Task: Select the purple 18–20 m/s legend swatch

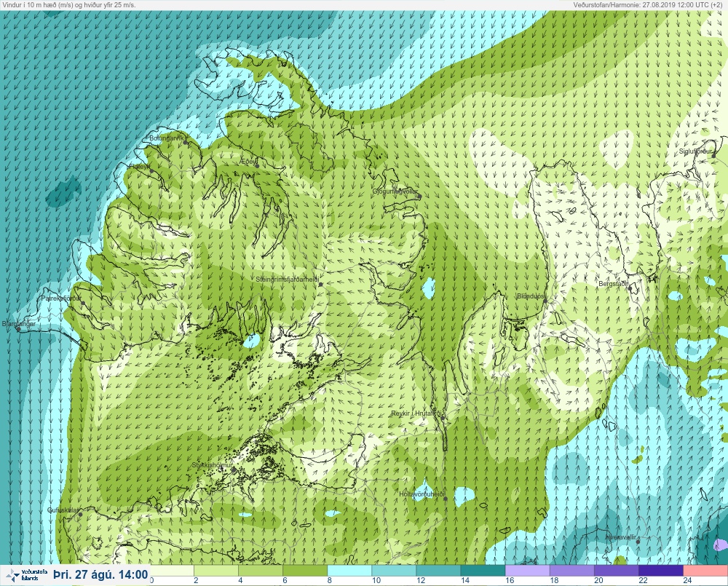Action: [571, 570]
